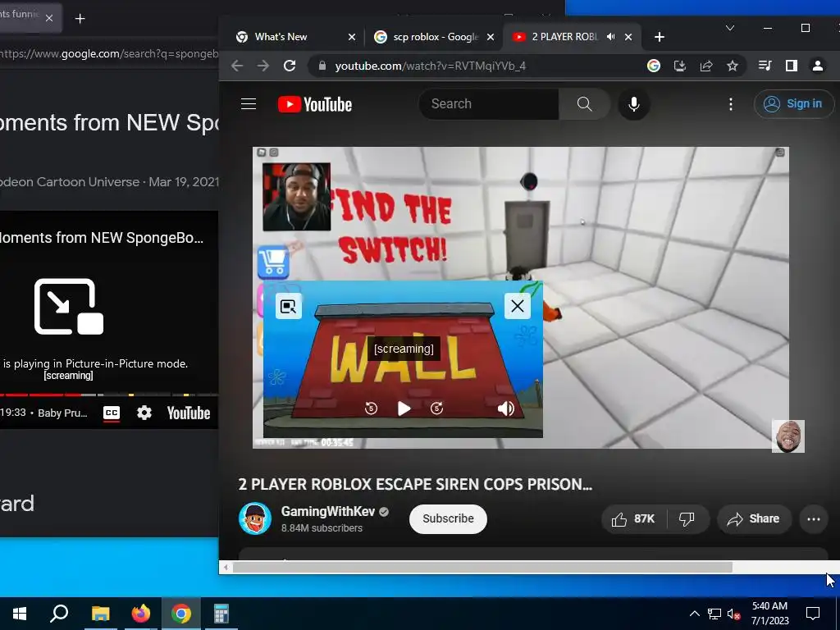The image size is (840, 630).
Task: Open a new tab in Chrome
Action: point(660,37)
